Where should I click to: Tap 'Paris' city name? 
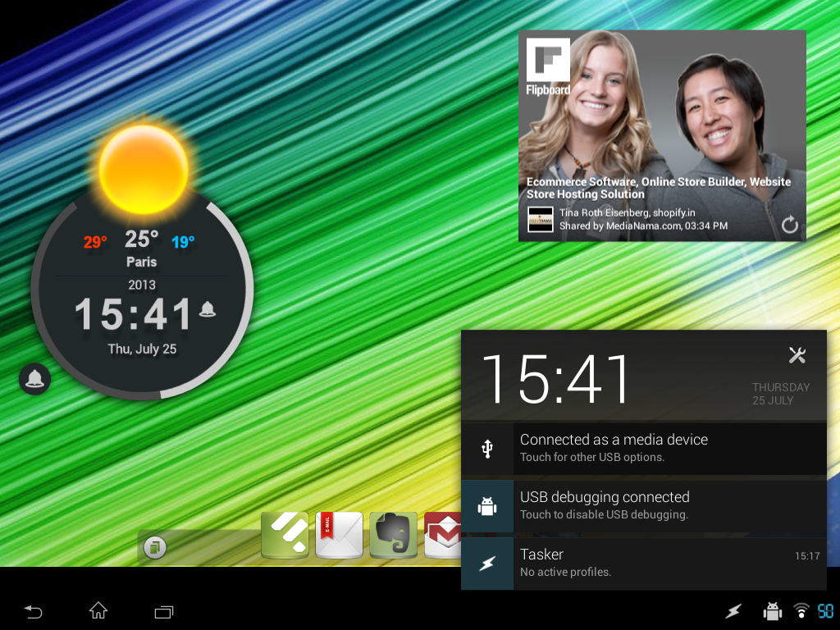click(x=141, y=262)
